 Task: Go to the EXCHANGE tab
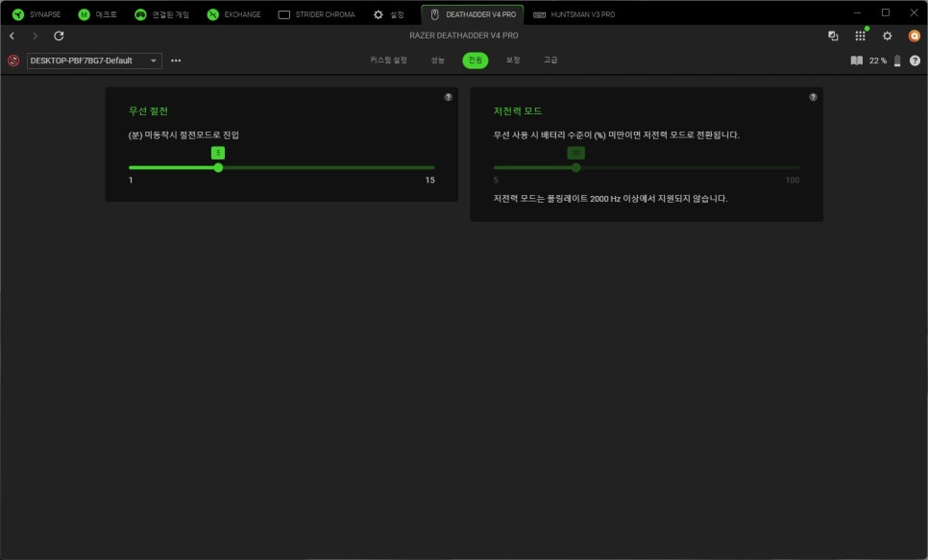[x=233, y=14]
